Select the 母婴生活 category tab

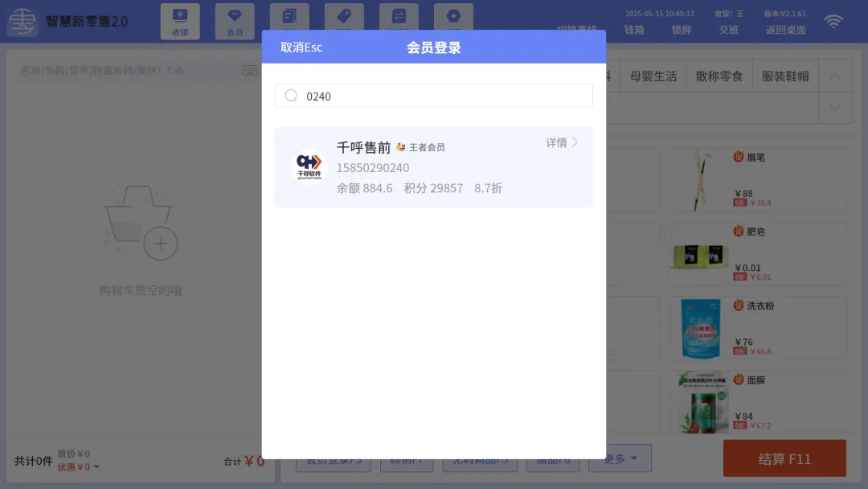click(x=653, y=76)
